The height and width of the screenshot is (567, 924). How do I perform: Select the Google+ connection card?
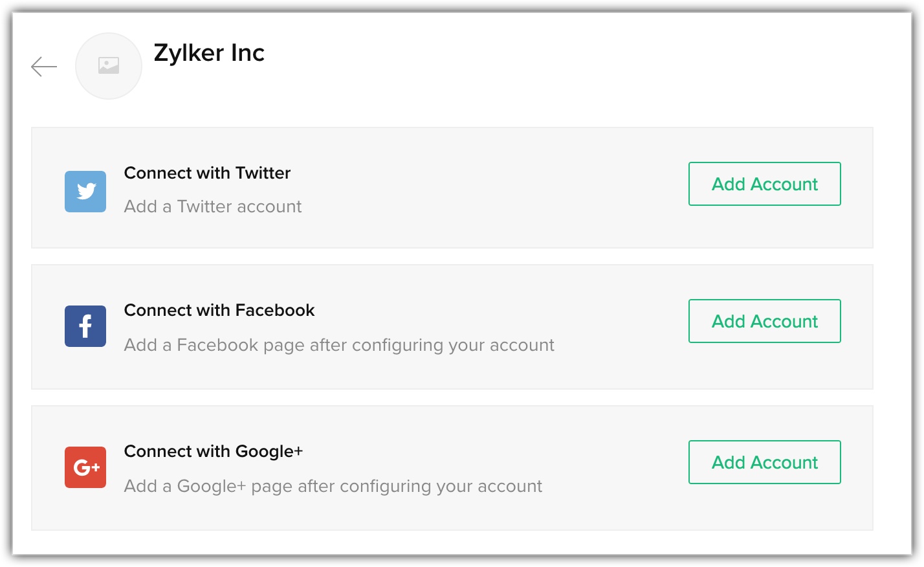[x=452, y=468]
